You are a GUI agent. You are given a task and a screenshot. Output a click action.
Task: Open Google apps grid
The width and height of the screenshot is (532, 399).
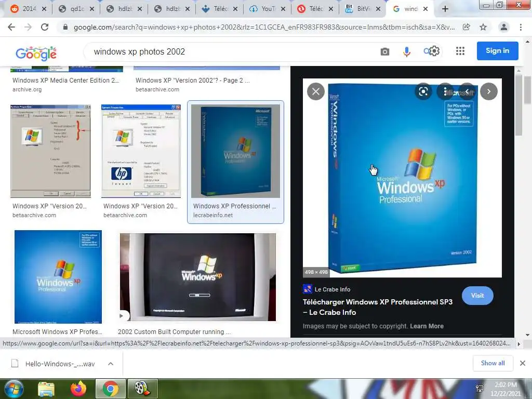coord(460,51)
